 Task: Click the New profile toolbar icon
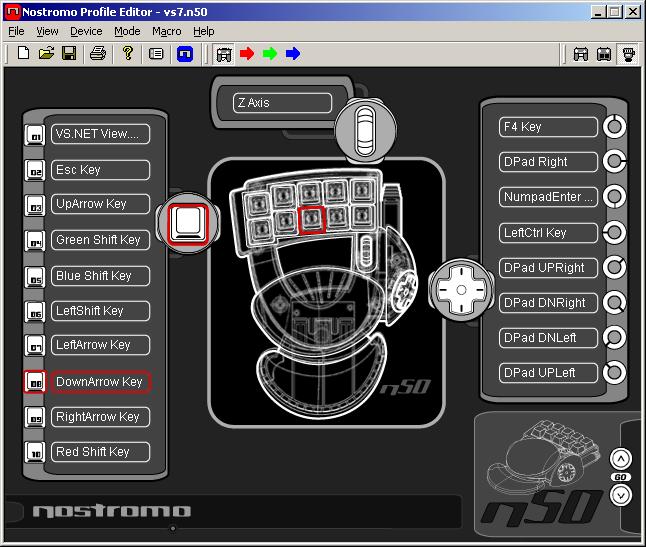tap(23, 54)
